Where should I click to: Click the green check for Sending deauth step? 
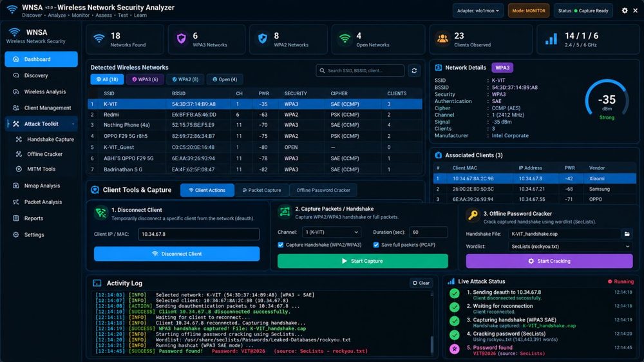click(454, 293)
